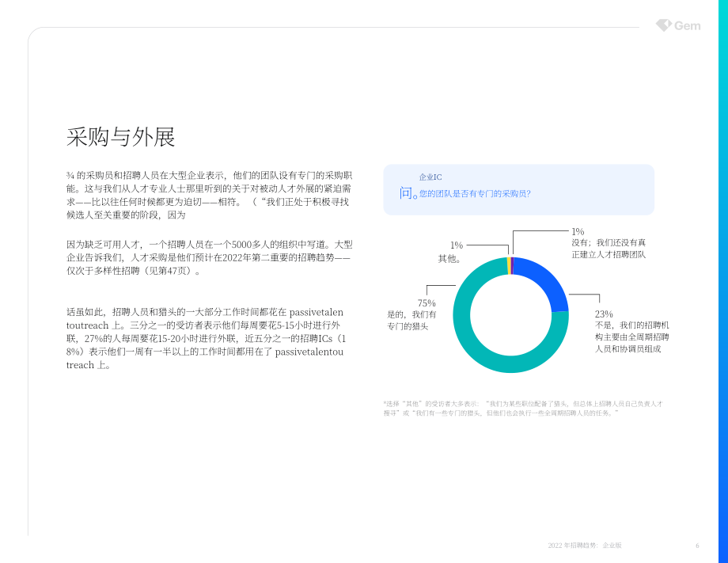Click the footnote starting with *选择“其他”
Viewport: 728px width, 563px height.
[523, 409]
